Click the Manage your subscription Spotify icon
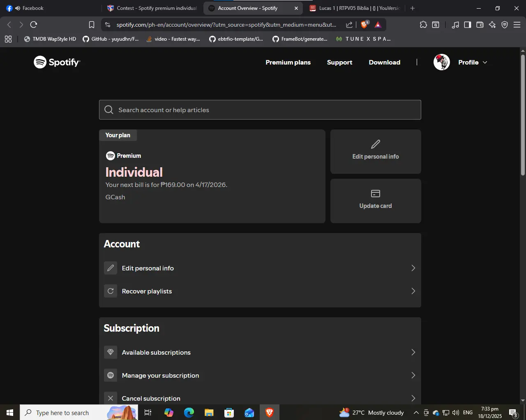The width and height of the screenshot is (526, 420). point(111,375)
